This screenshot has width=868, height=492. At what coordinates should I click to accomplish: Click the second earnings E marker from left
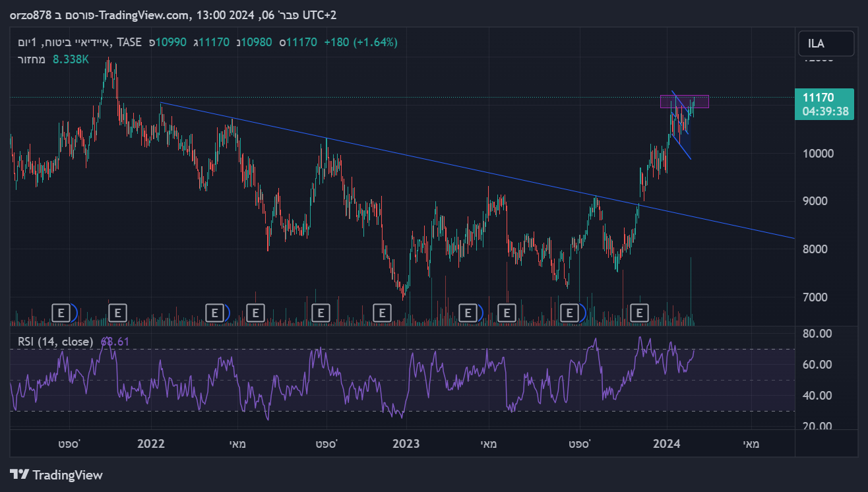117,312
